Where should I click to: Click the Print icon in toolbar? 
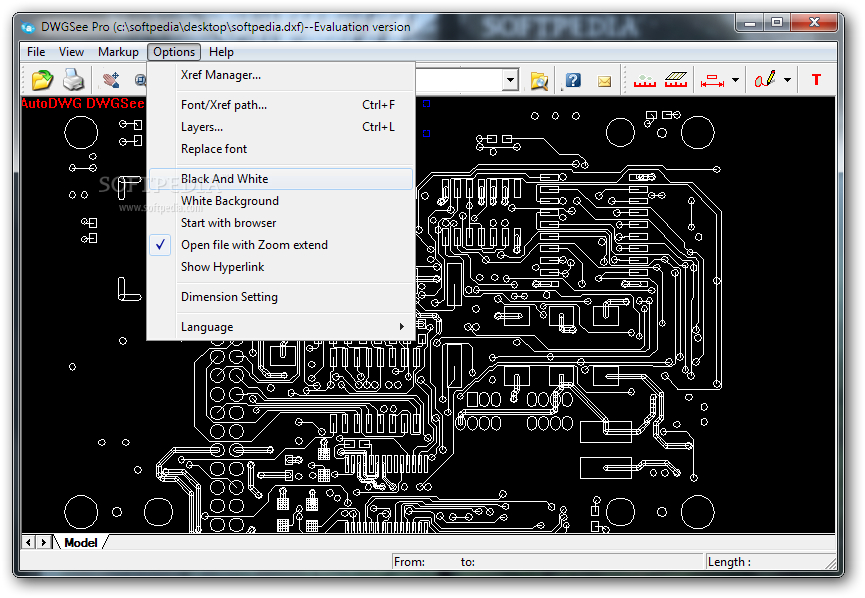tap(73, 80)
